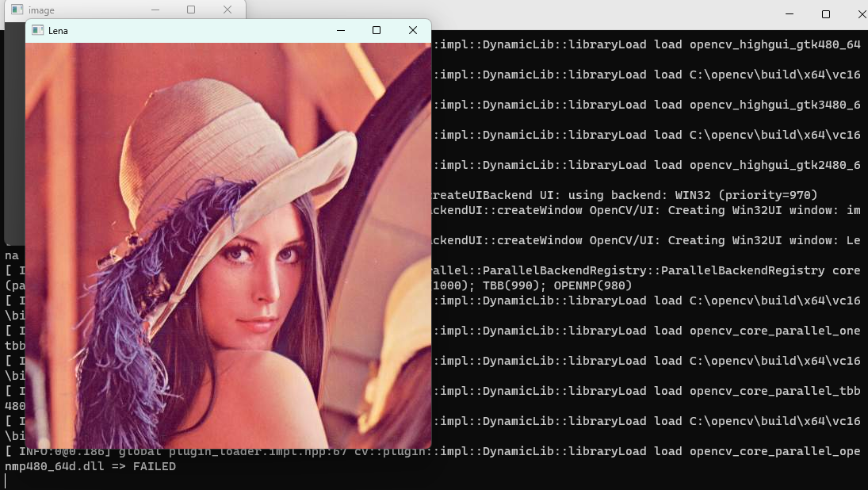The height and width of the screenshot is (490, 868).
Task: Click console text 'opencv_core_parallel_one'
Action: (x=775, y=331)
